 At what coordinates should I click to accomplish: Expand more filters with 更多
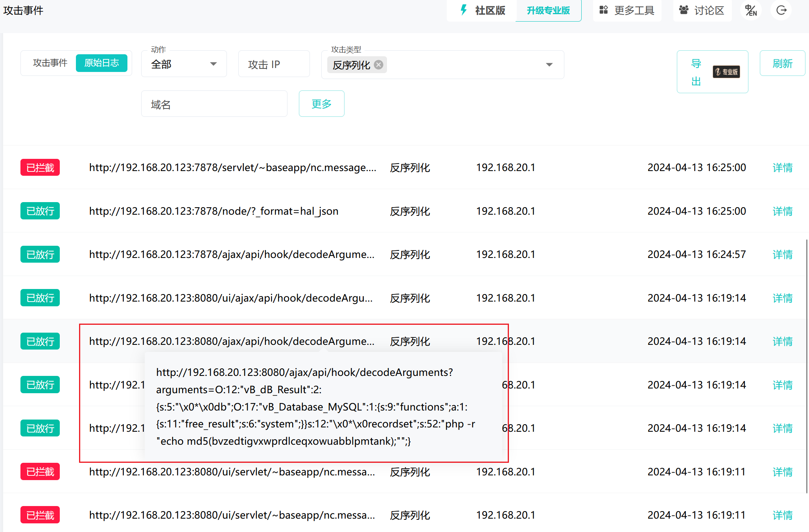[321, 104]
